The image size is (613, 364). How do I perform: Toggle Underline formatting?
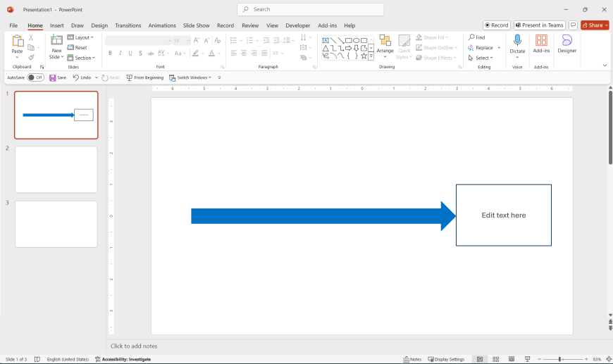(x=130, y=53)
